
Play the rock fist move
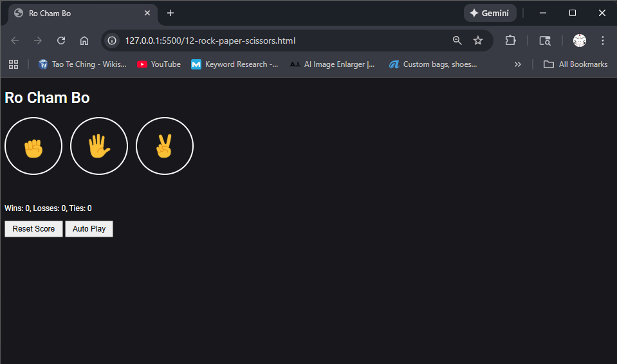(x=33, y=146)
